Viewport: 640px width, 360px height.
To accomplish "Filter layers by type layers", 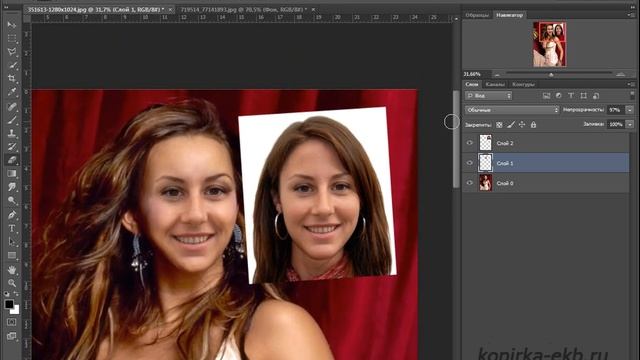I will coord(571,96).
